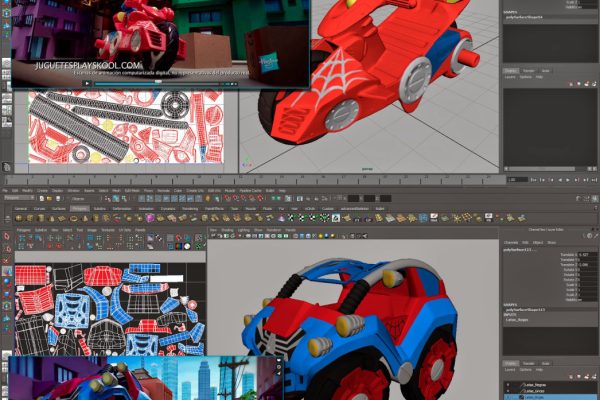Open the Channels menu in Channel Box

[x=511, y=243]
